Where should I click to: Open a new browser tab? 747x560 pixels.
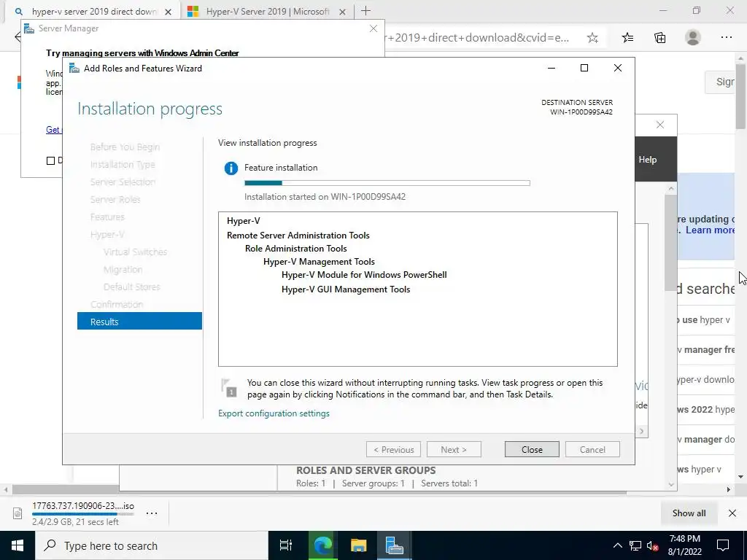[x=365, y=10]
